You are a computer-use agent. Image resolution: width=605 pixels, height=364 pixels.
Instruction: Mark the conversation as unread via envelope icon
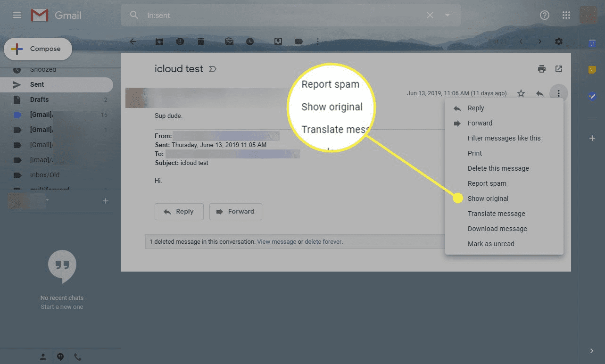(x=229, y=41)
